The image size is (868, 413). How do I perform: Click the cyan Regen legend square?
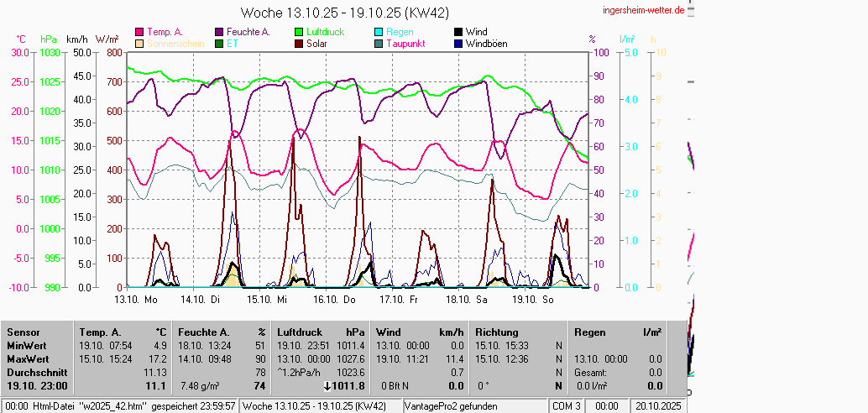(x=379, y=32)
